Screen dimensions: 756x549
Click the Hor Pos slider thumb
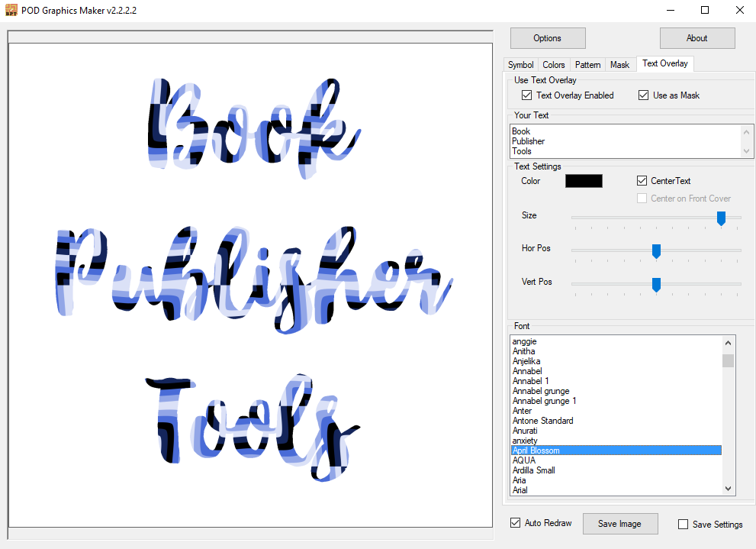[x=656, y=251]
